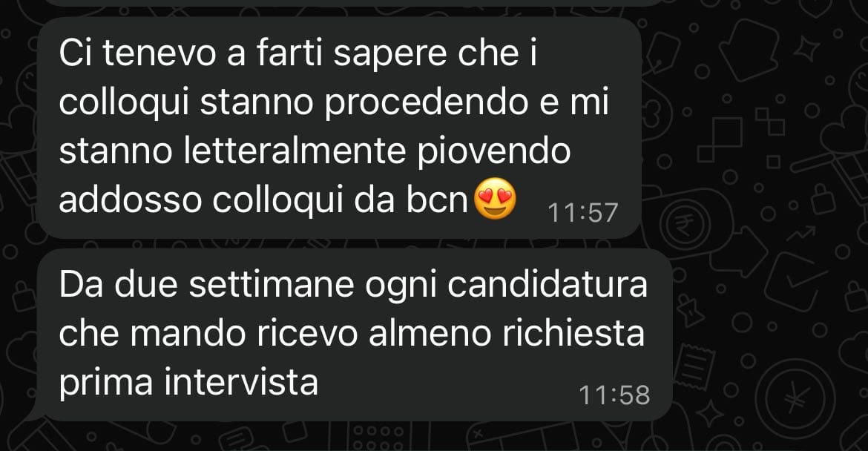Select the word "prima" in second message
This screenshot has width=868, height=451.
[x=105, y=383]
